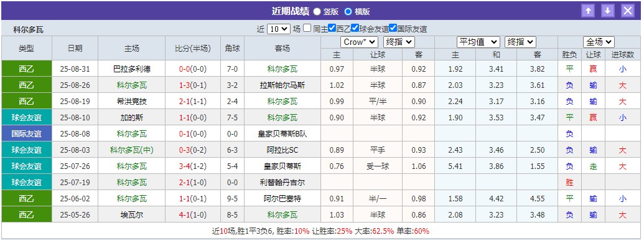
Task: Uncheck the 西乙 league checkbox
Action: pos(332,29)
